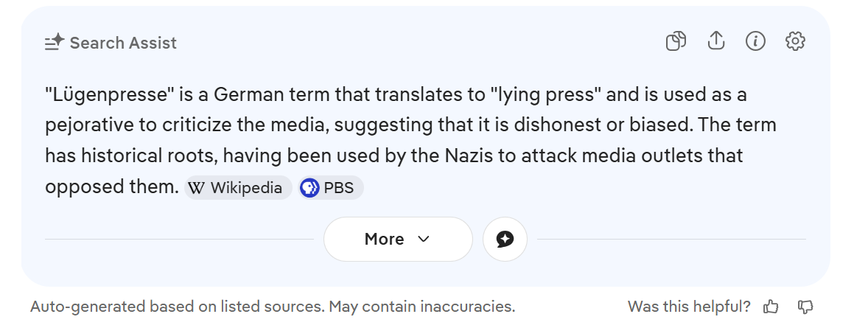This screenshot has height=328, width=868.
Task: Open the info circle icon
Action: click(755, 42)
